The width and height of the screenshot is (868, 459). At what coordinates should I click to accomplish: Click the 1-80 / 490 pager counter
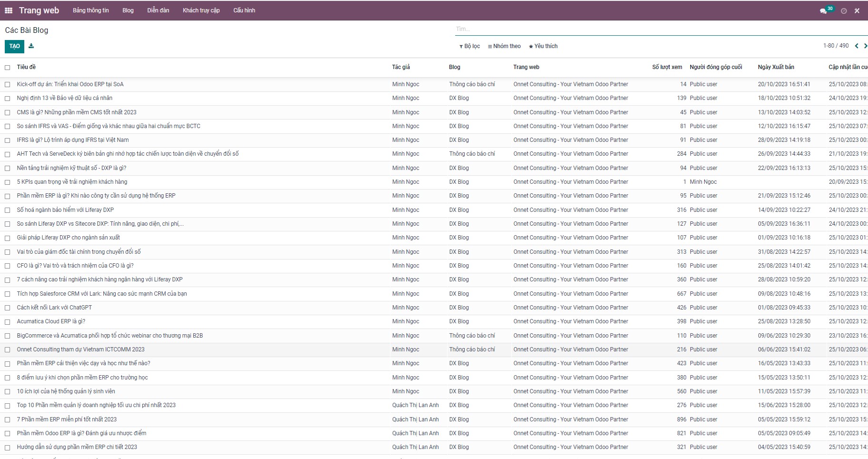point(836,46)
